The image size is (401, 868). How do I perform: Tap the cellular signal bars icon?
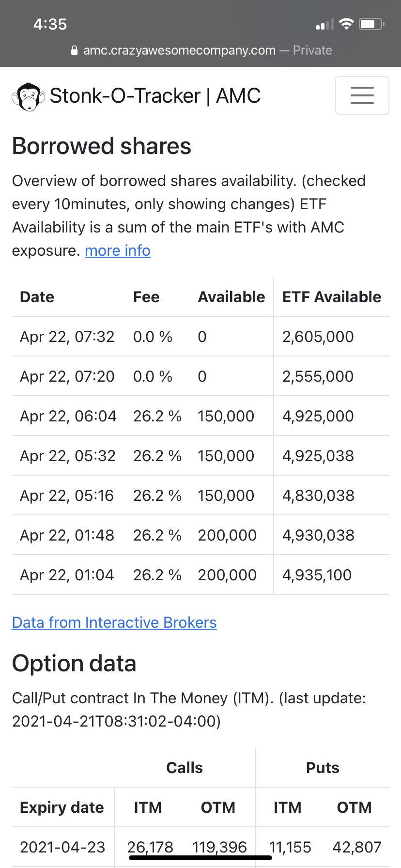click(325, 24)
